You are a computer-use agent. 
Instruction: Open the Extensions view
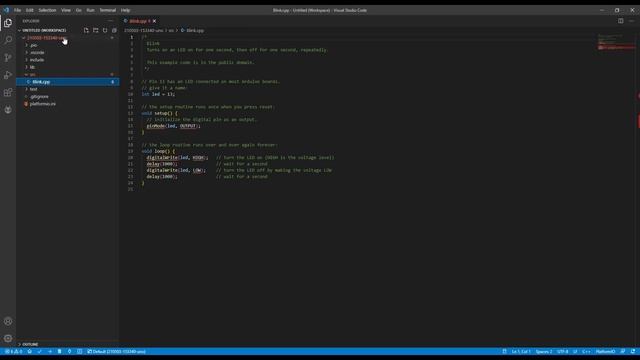point(8,92)
